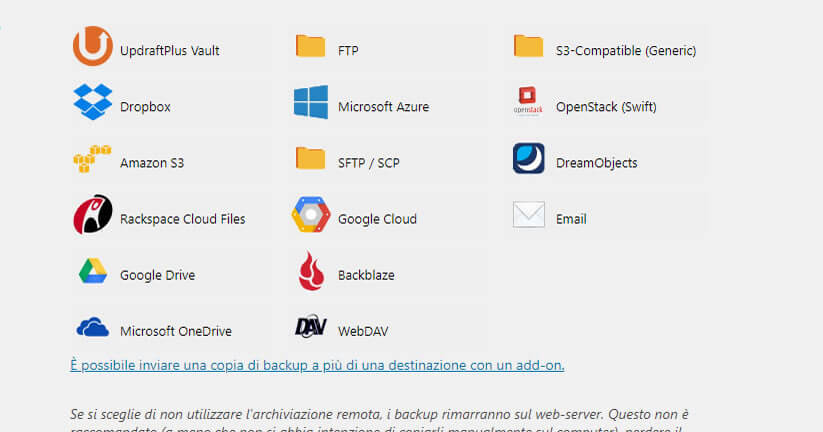Choose the Amazon S3 yellow cubes icon
This screenshot has height=432, width=823.
pyautogui.click(x=92, y=159)
